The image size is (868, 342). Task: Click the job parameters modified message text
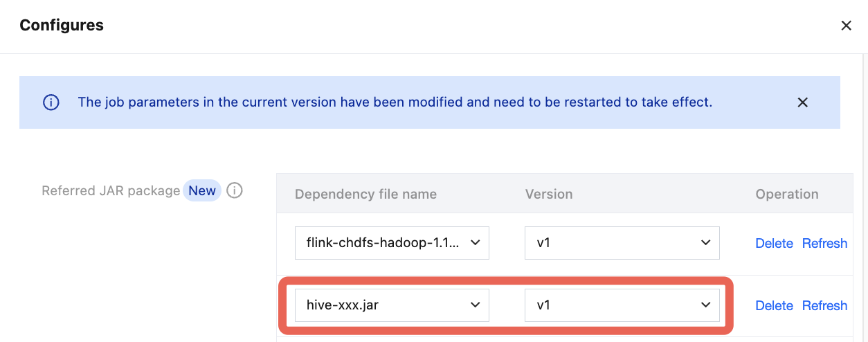click(x=395, y=102)
